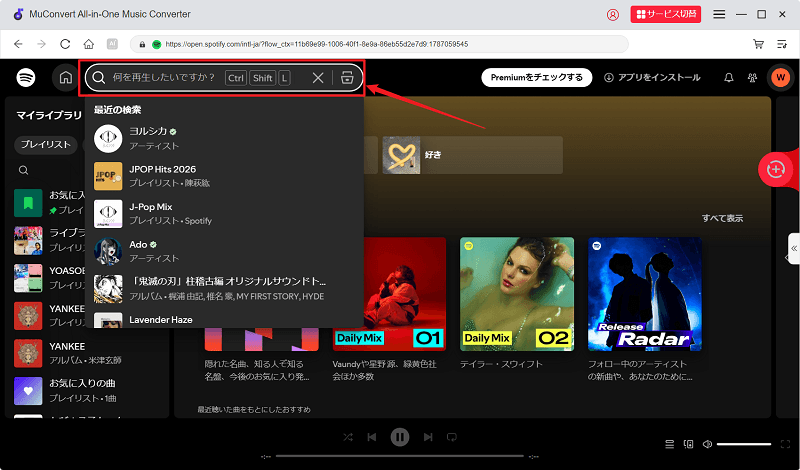This screenshot has height=470, width=800.
Task: Select J-Pop Mix playlist result
Action: click(224, 213)
